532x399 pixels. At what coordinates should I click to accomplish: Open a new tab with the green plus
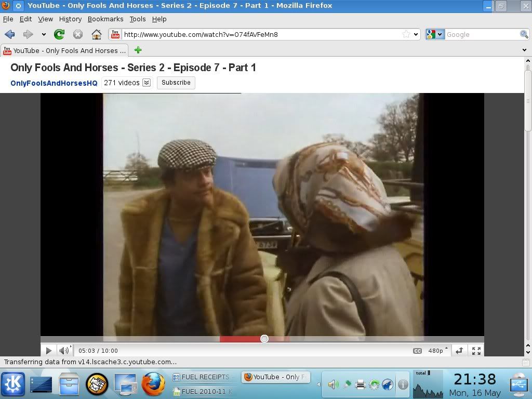click(x=138, y=50)
